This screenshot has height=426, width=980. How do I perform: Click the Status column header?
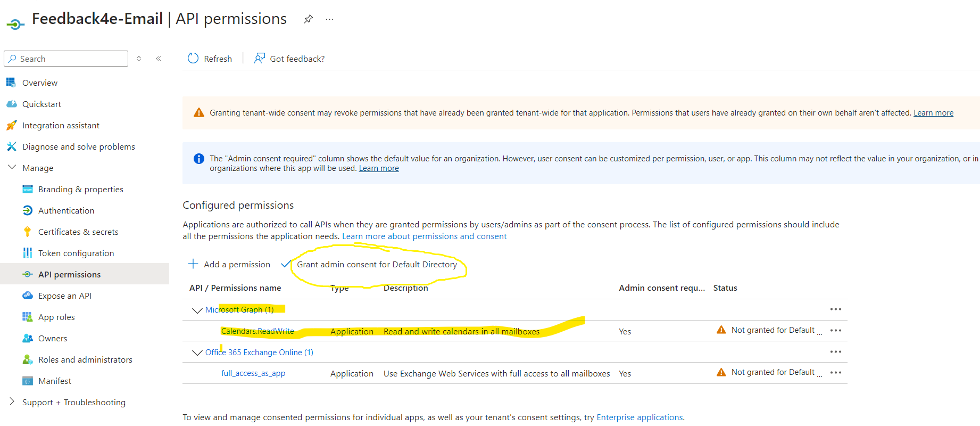pyautogui.click(x=725, y=288)
